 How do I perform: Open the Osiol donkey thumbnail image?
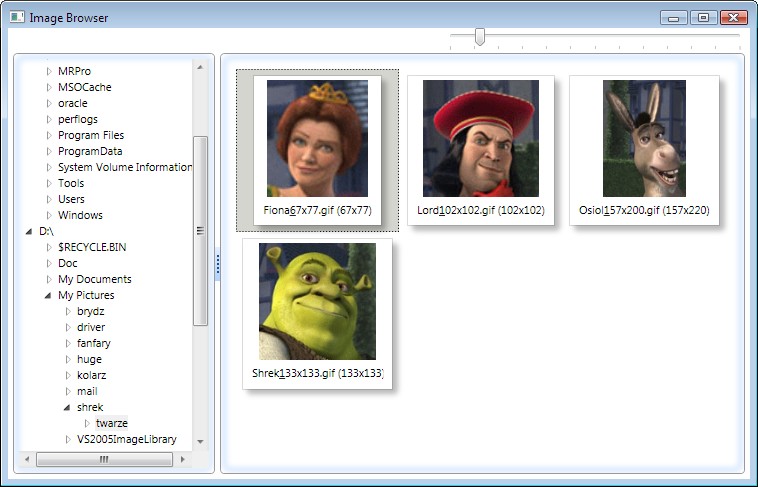pyautogui.click(x=644, y=138)
